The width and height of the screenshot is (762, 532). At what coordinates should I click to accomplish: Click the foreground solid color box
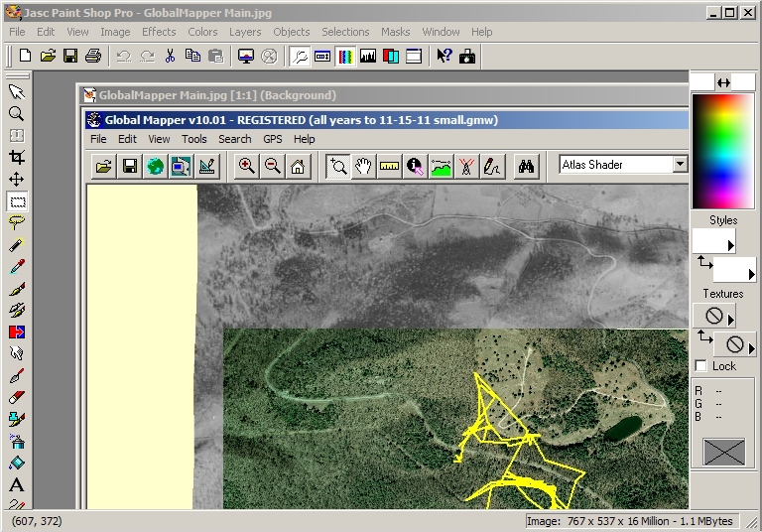click(702, 82)
